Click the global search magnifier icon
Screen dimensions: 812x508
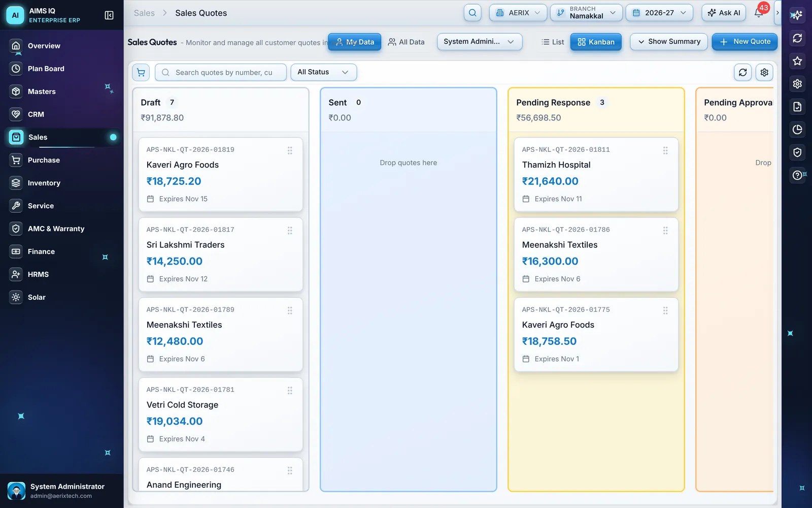click(472, 13)
